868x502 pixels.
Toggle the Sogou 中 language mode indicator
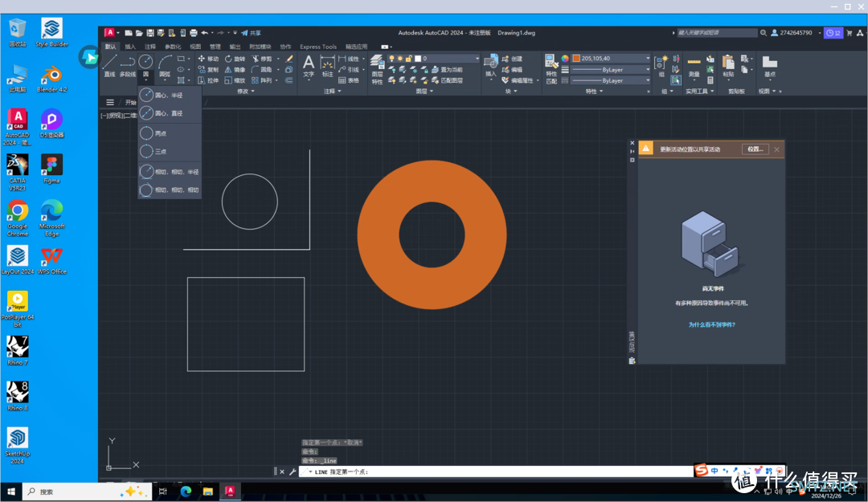coord(714,471)
